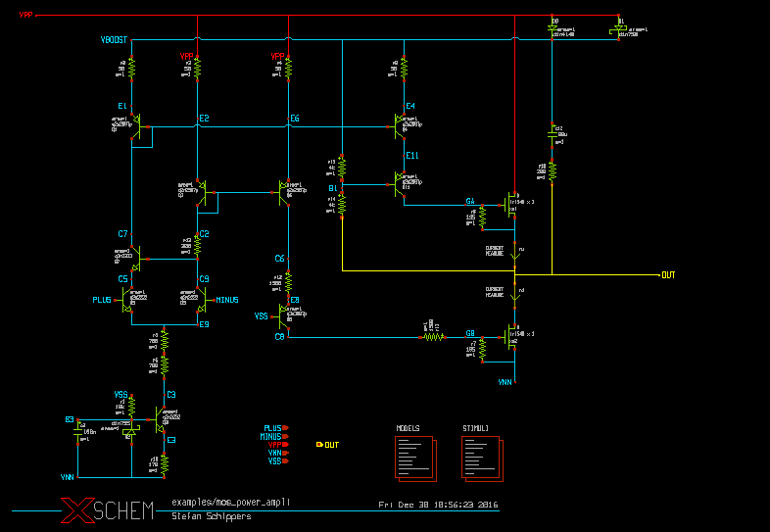The height and width of the screenshot is (532, 770).
Task: Click the examples/mos_power_ampli title text
Action: click(224, 501)
